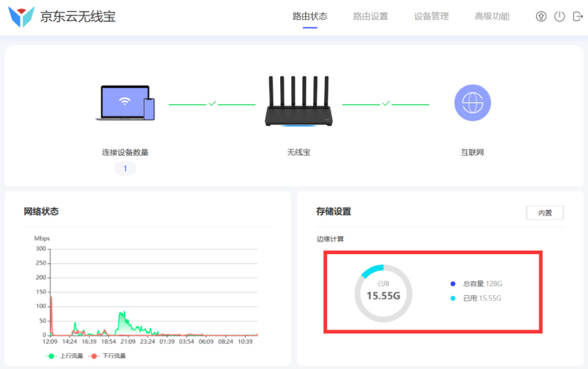Switch to the 路由设置 tab

coord(371,16)
